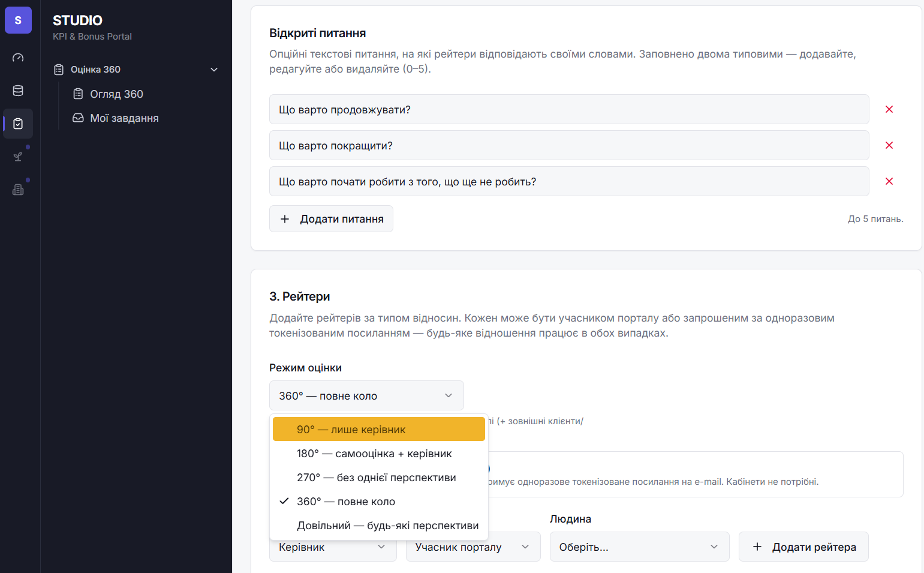Edit the 'Що варто продовжувати?' field
Screen dimensions: 924x573
[x=569, y=109]
